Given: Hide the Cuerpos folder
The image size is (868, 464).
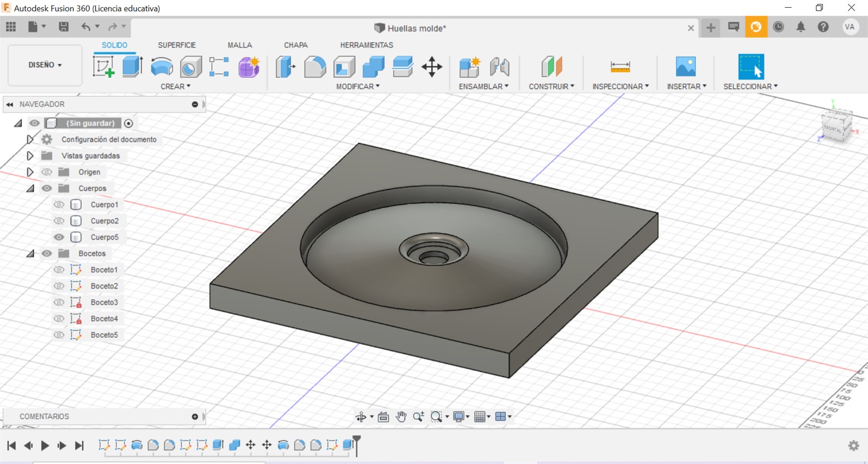Looking at the screenshot, I should tap(46, 188).
